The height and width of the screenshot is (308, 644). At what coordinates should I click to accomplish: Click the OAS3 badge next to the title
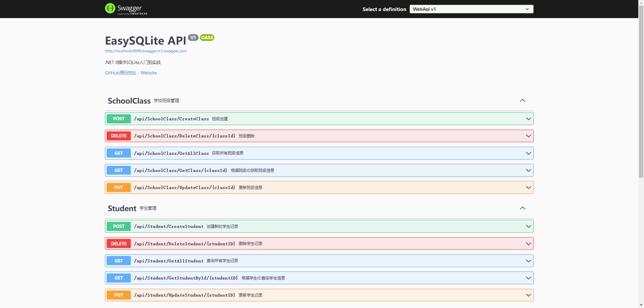click(207, 38)
